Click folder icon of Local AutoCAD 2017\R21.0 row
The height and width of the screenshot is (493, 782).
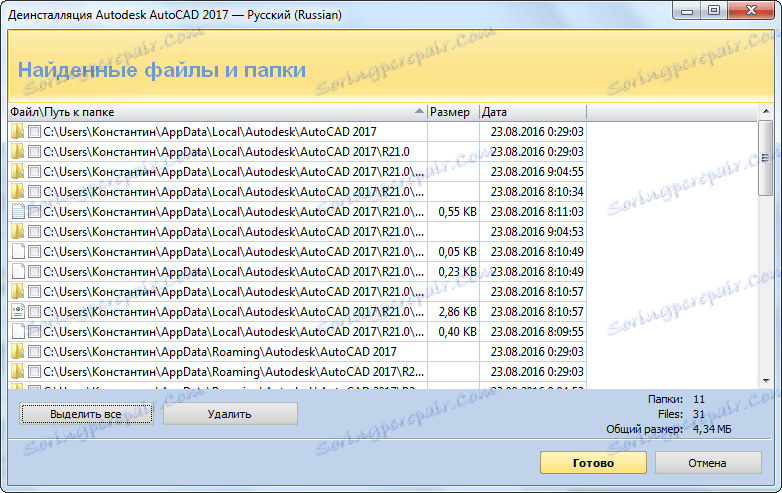click(17, 152)
